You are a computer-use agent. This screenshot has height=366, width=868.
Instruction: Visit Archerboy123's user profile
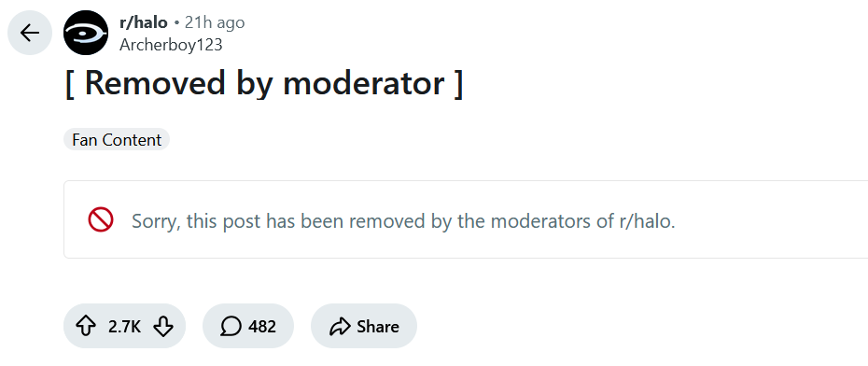(171, 44)
